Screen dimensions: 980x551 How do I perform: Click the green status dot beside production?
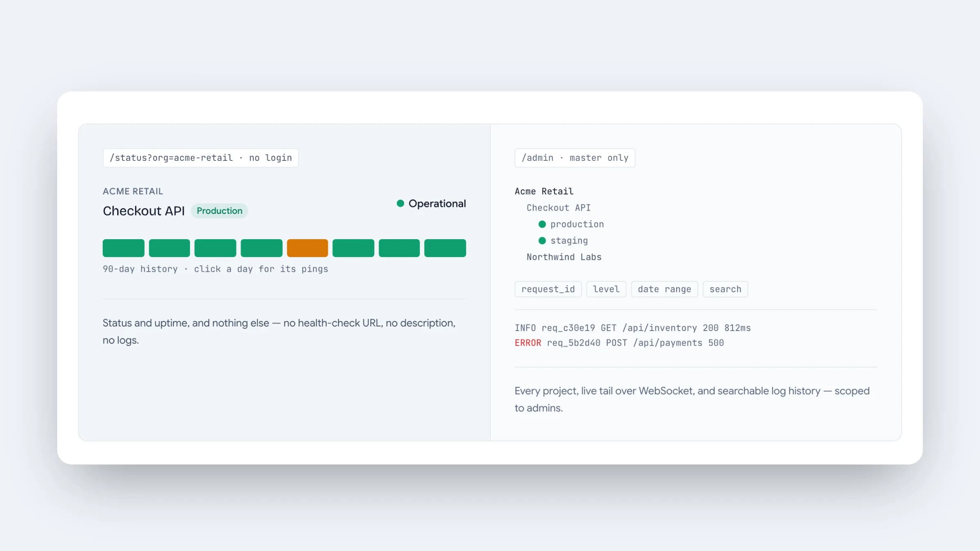(542, 224)
